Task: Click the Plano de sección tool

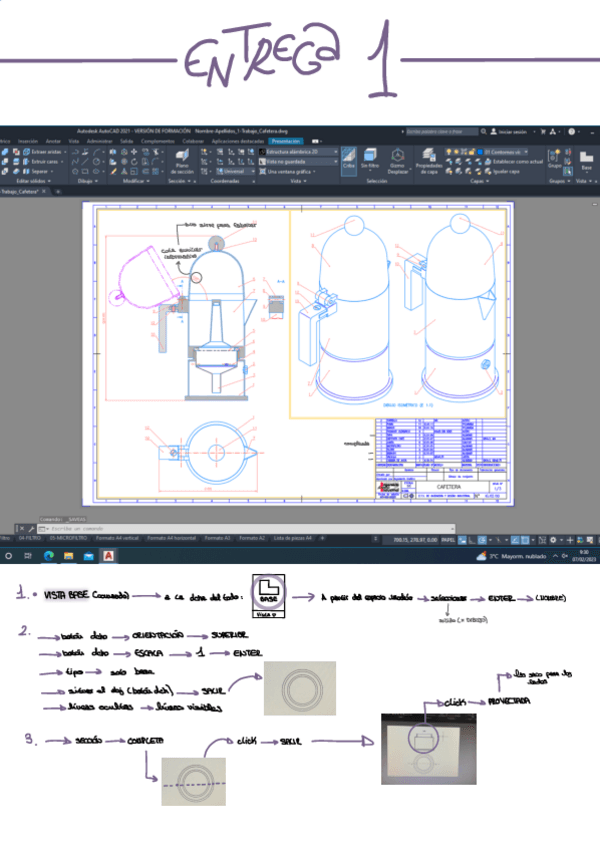Action: click(x=181, y=161)
